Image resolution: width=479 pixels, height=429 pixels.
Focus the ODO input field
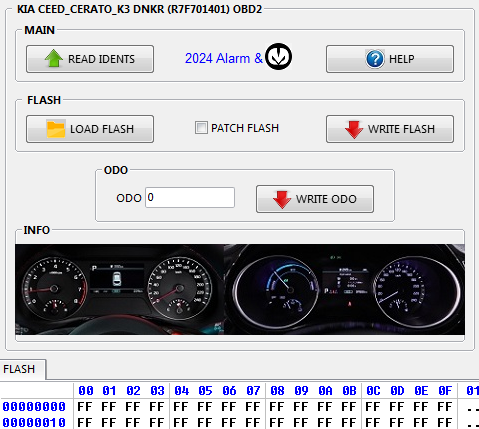190,197
